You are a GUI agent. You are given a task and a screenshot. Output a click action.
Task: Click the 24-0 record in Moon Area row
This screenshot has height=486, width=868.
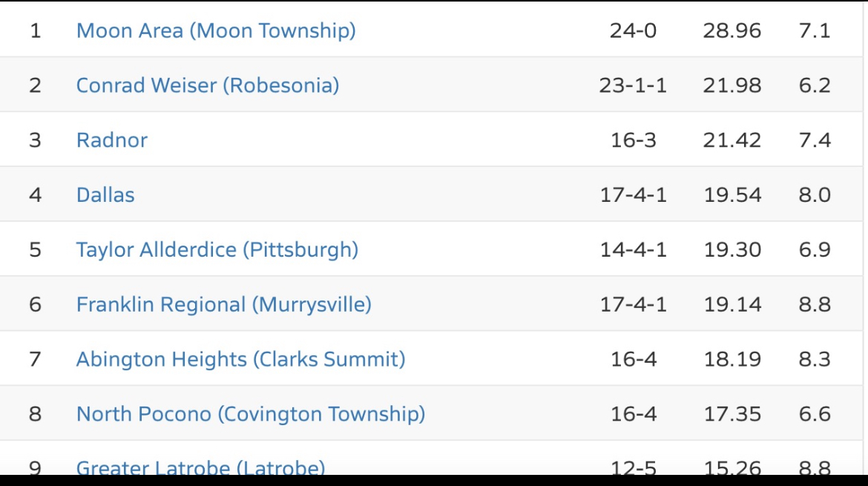(633, 30)
